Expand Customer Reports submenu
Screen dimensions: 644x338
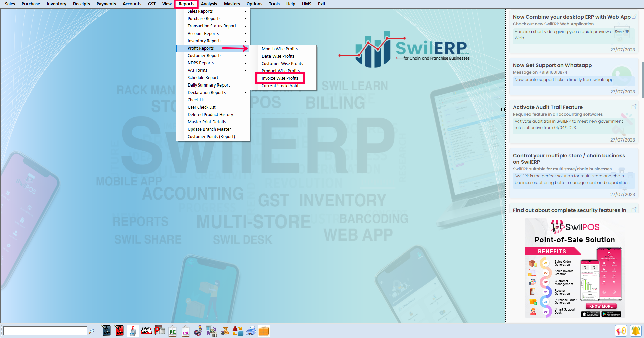point(213,56)
